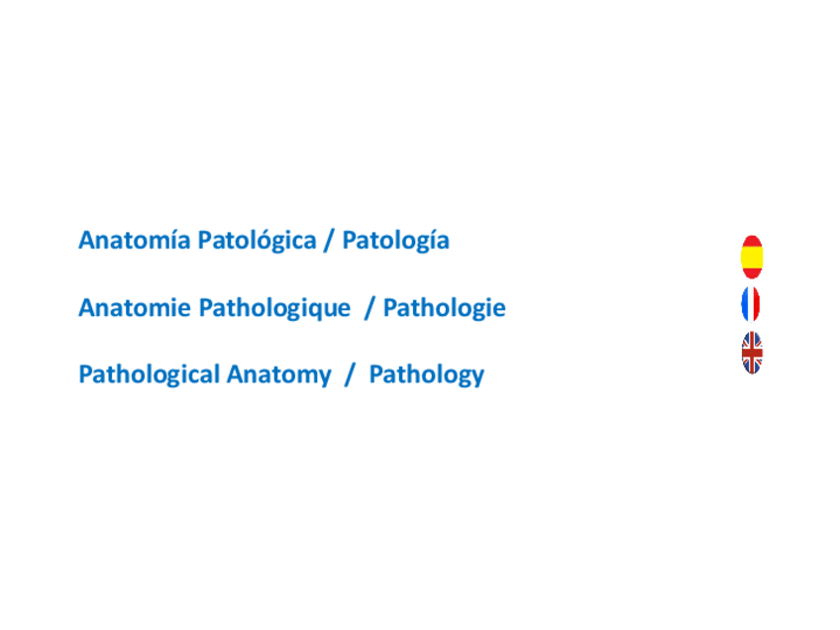The width and height of the screenshot is (840, 630).
Task: Open the "Pathology" English link
Action: coord(426,374)
